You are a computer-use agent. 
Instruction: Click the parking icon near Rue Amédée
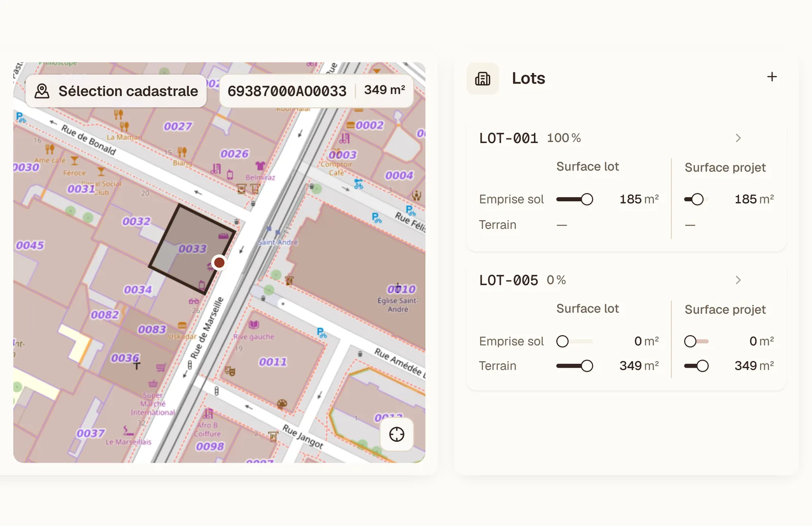(322, 333)
